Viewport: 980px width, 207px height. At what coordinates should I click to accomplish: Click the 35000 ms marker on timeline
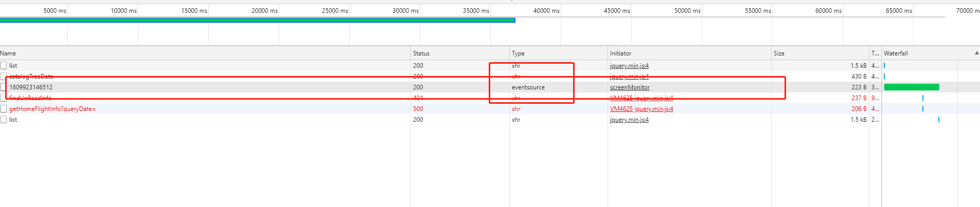(x=476, y=11)
